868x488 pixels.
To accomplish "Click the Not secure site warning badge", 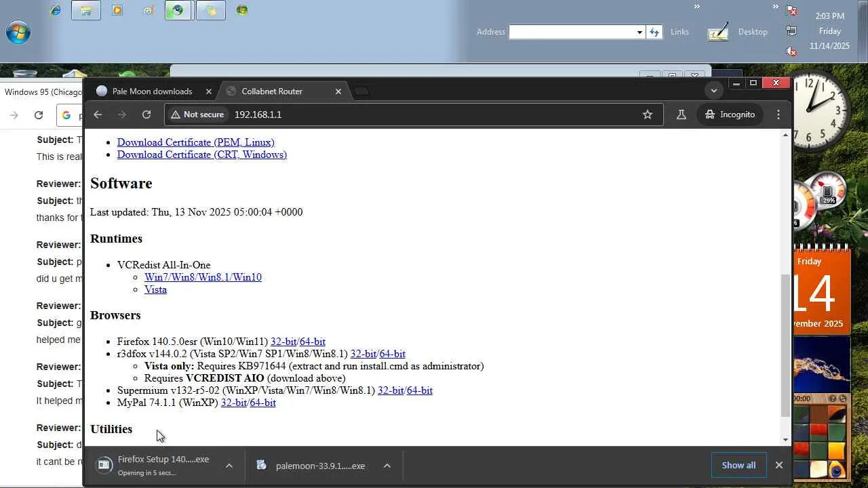I will tap(198, 115).
